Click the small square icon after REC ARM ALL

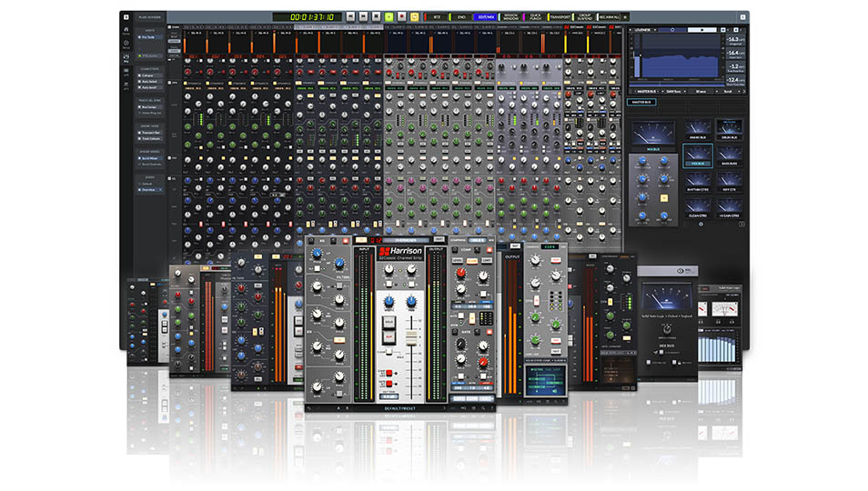click(x=626, y=17)
